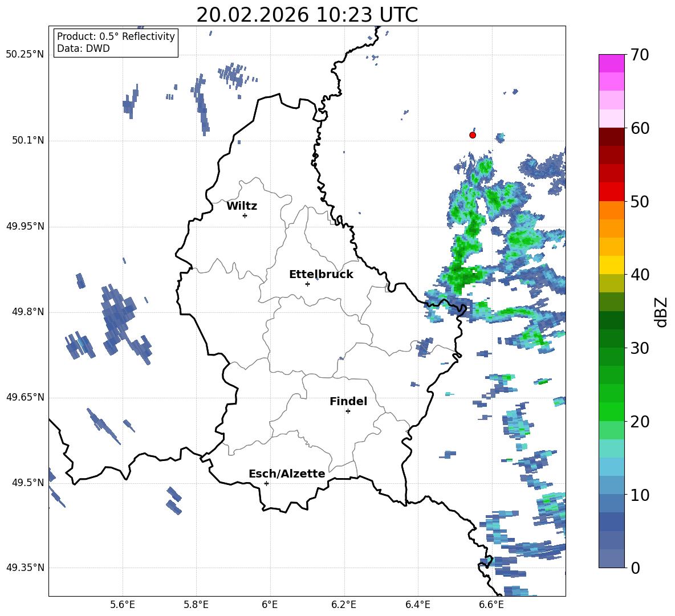
Task: Click the 50 colorbar tick label
Action: (640, 202)
